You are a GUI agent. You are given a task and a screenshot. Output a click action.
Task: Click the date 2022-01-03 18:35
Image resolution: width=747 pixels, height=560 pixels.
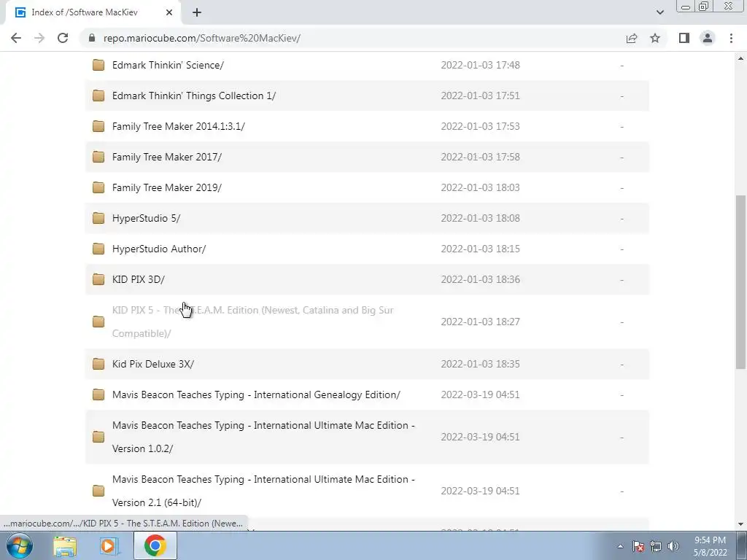pos(480,365)
